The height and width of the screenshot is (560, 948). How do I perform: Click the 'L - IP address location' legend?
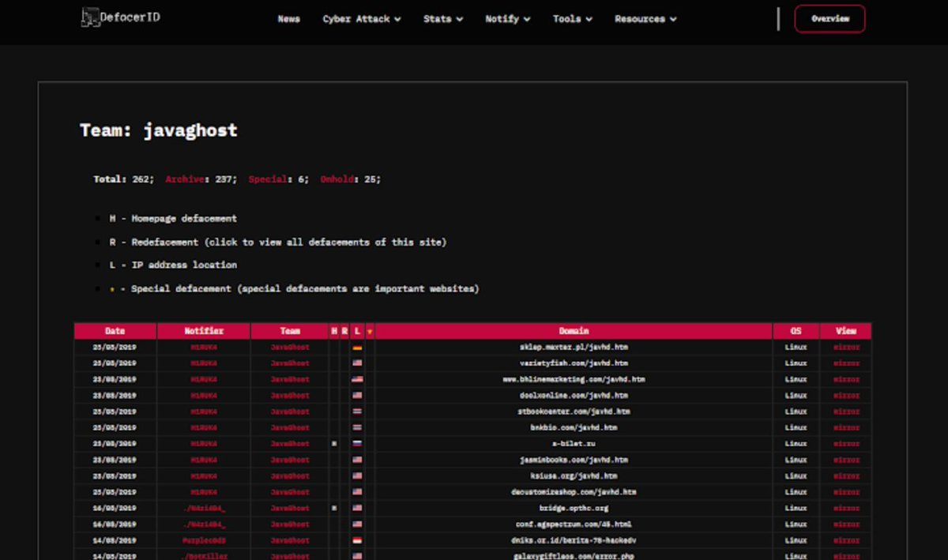[173, 265]
